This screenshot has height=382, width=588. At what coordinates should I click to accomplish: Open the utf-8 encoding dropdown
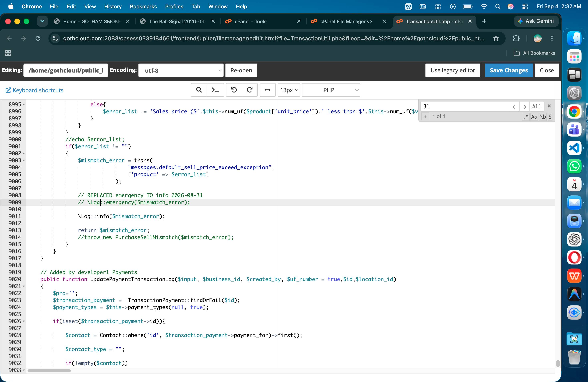[181, 71]
